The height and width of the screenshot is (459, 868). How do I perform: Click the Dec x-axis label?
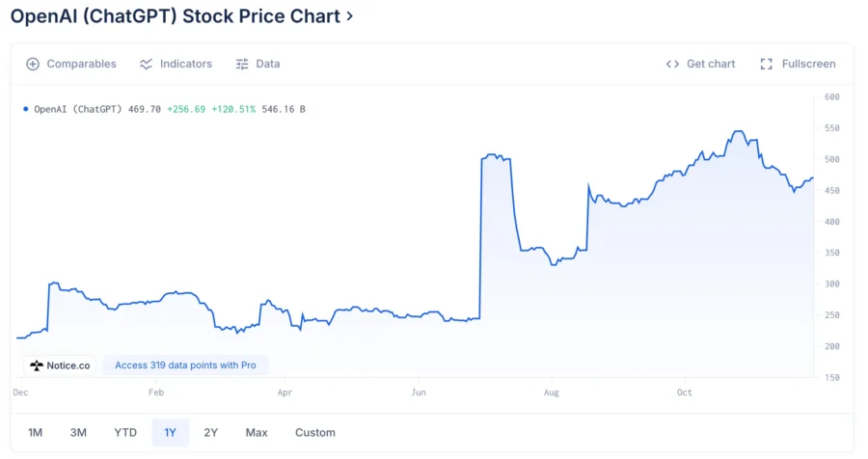[x=20, y=392]
